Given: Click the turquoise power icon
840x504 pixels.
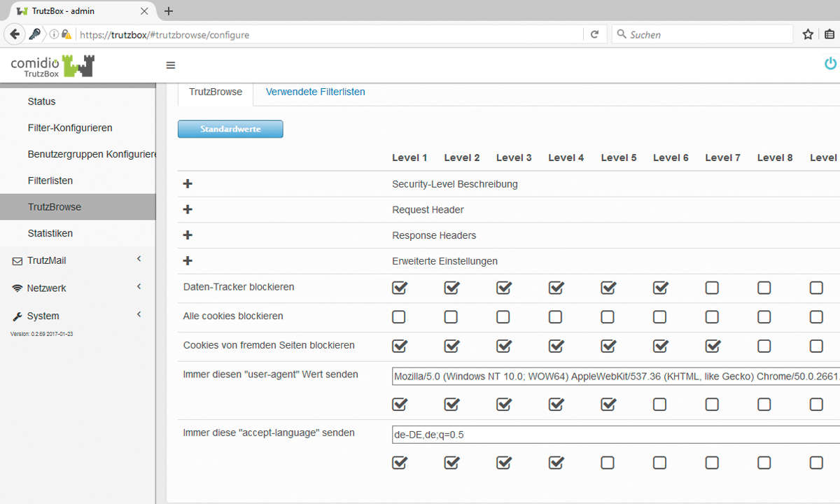Looking at the screenshot, I should point(830,64).
